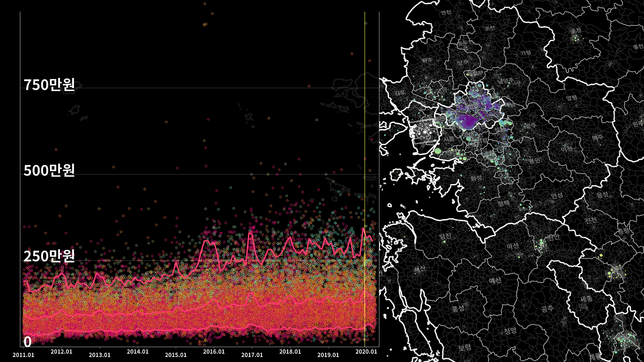Screen dimensions: 644x362
Task: Click the 750만원 y-axis label
Action: point(49,85)
